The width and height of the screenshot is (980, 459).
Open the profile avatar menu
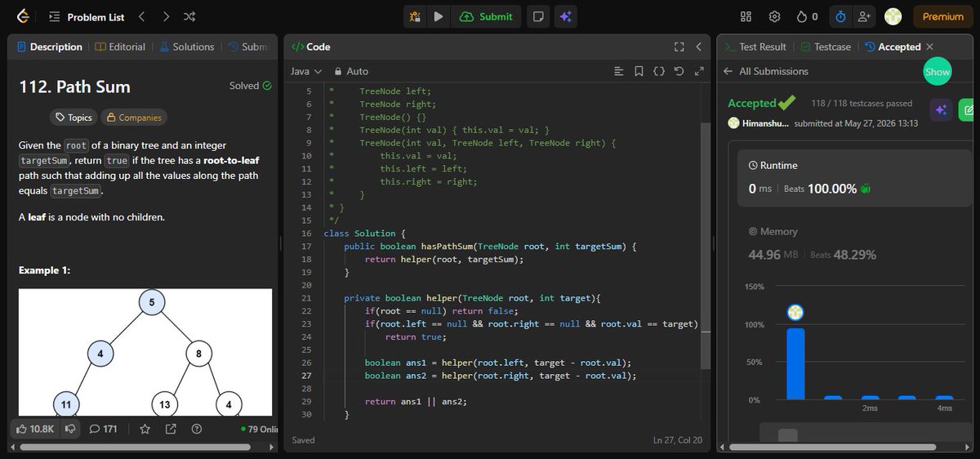coord(893,16)
